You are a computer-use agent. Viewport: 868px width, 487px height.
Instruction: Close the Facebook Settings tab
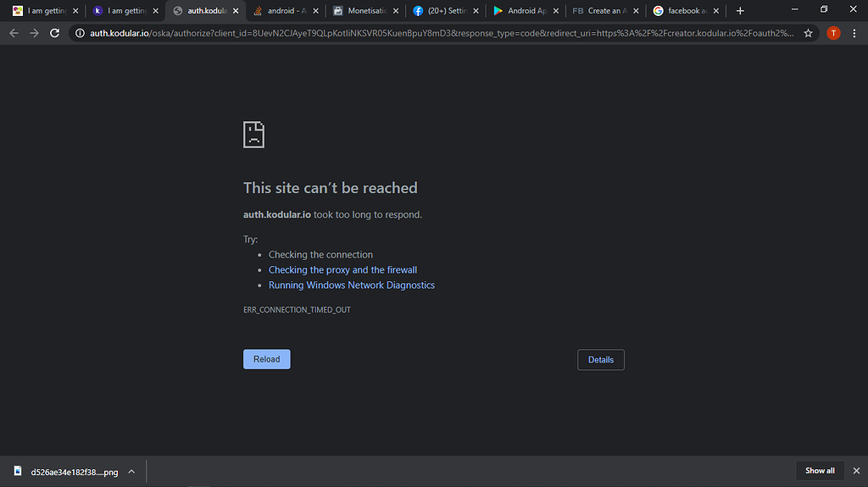(x=476, y=10)
